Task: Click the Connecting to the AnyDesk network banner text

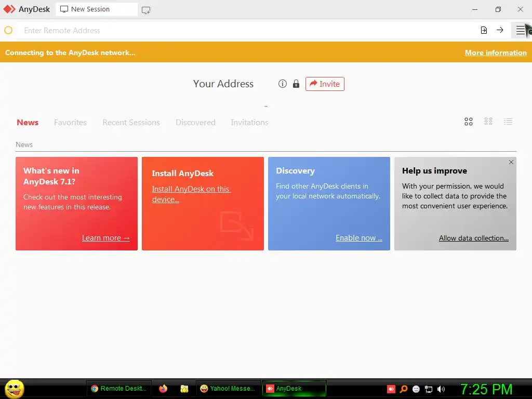Action: pos(70,52)
